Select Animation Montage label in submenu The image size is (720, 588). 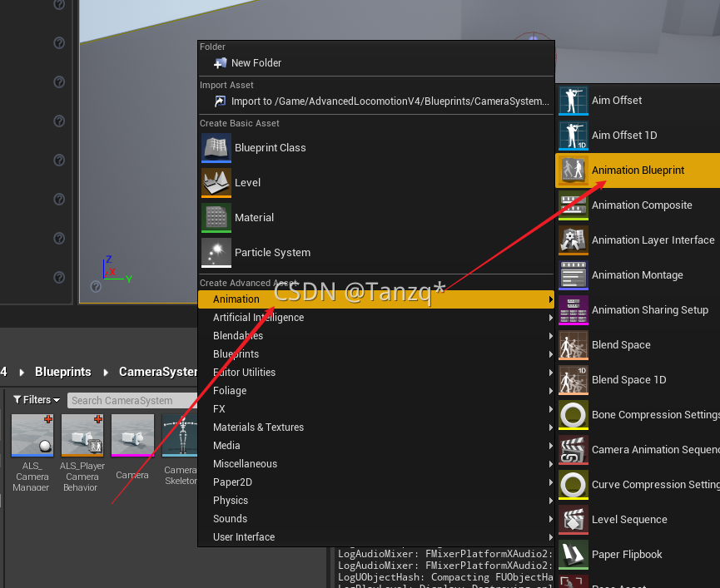638,275
